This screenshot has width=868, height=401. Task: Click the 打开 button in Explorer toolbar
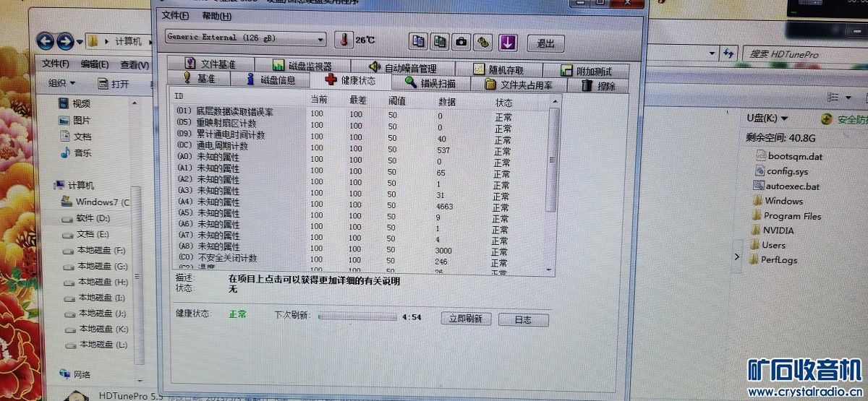point(113,84)
